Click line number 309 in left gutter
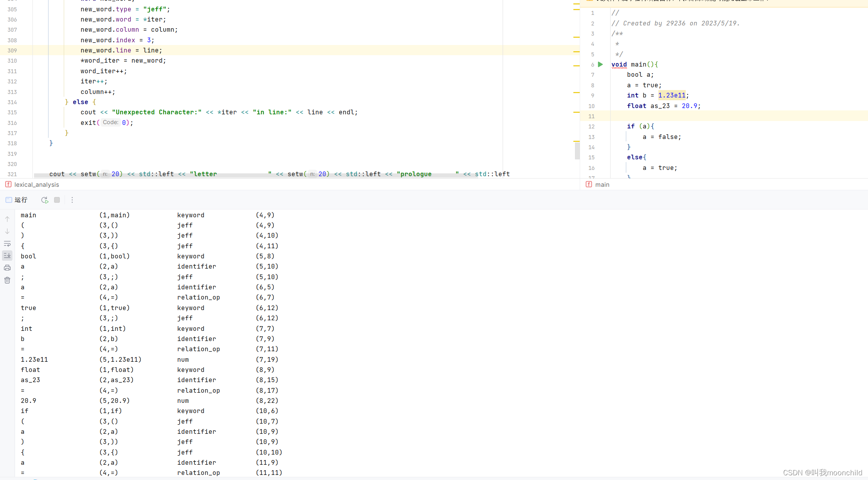 tap(12, 51)
